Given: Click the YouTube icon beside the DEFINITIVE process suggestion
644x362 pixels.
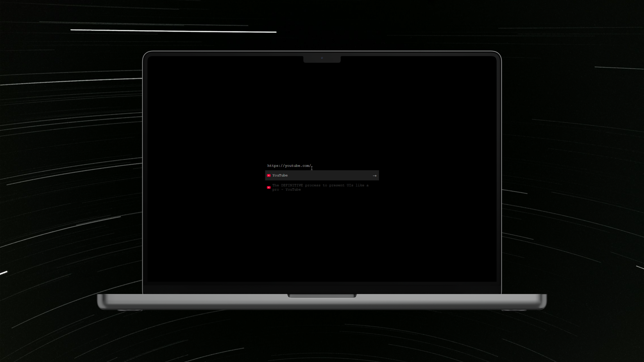Looking at the screenshot, I should (269, 187).
